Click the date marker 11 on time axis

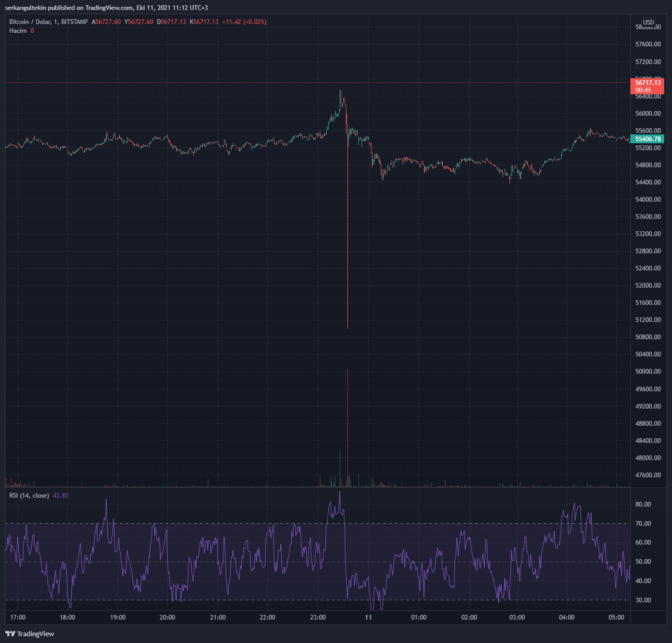368,617
